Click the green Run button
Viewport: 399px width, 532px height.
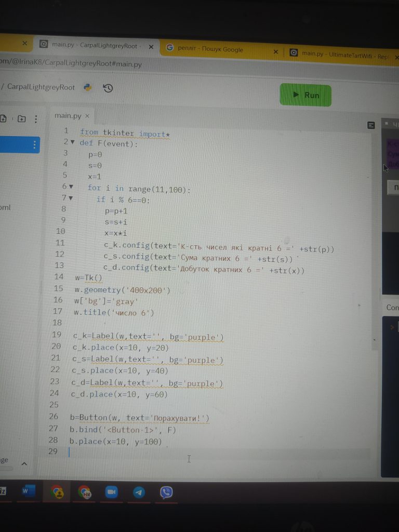point(305,95)
